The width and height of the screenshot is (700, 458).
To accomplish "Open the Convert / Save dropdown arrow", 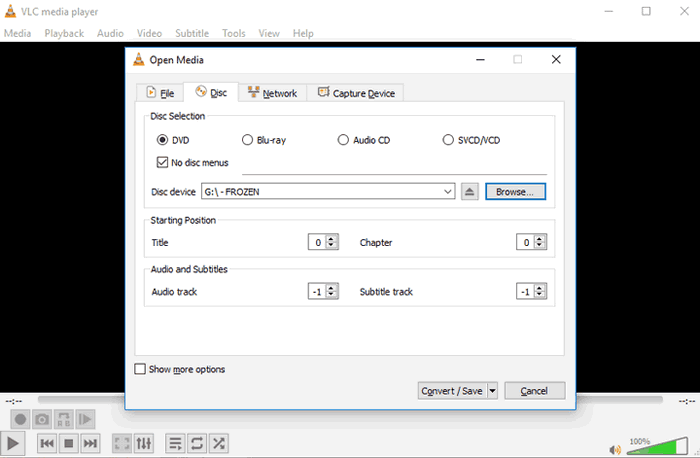I will coord(492,391).
